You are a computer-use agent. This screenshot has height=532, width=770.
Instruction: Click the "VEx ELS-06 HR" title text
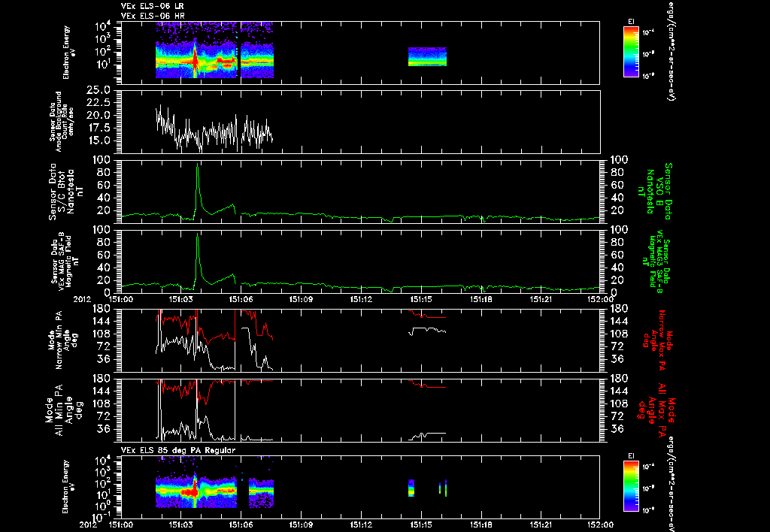152,16
